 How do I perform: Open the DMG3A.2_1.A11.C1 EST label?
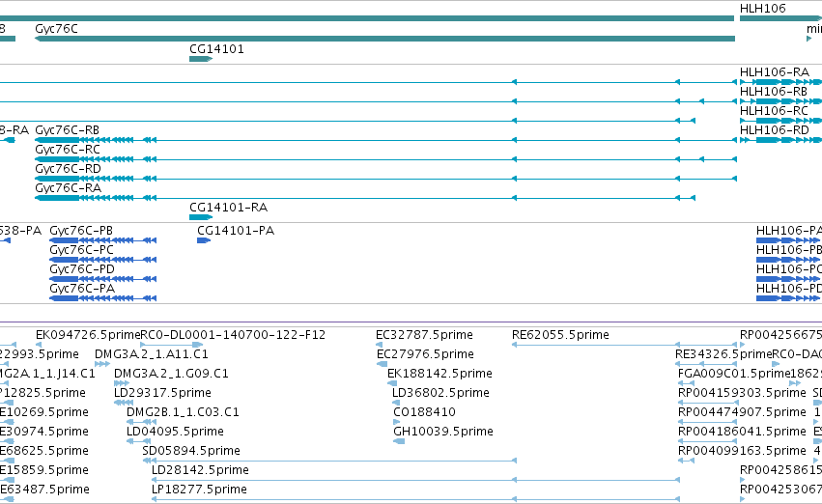(152, 354)
